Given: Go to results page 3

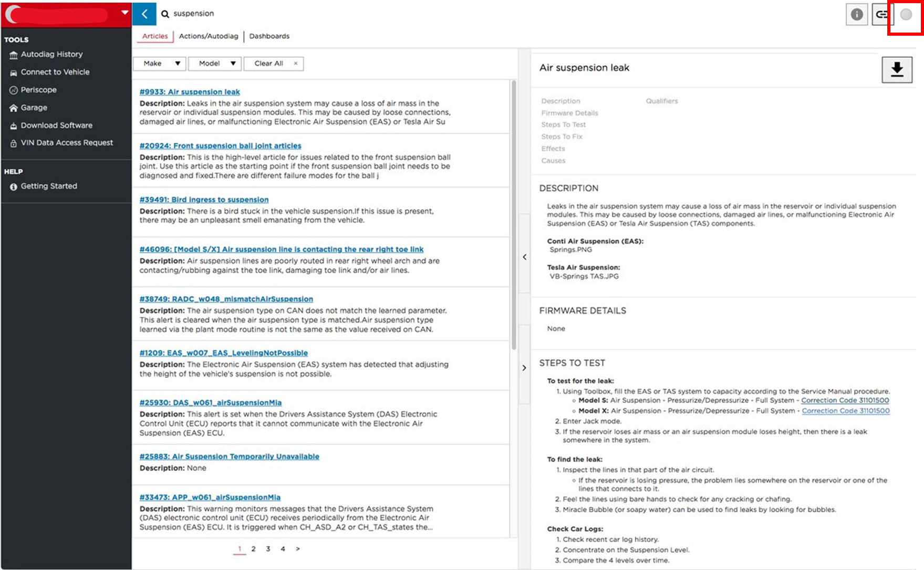Looking at the screenshot, I should pos(268,549).
